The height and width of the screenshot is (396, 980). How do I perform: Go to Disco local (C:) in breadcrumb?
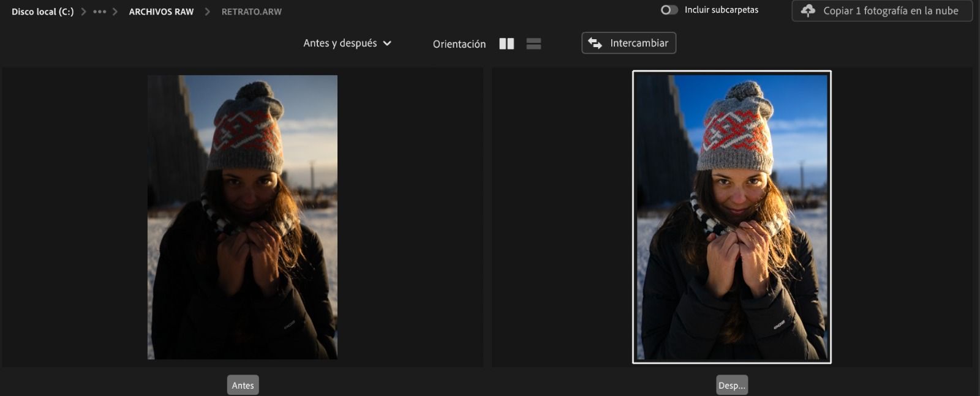click(x=42, y=12)
